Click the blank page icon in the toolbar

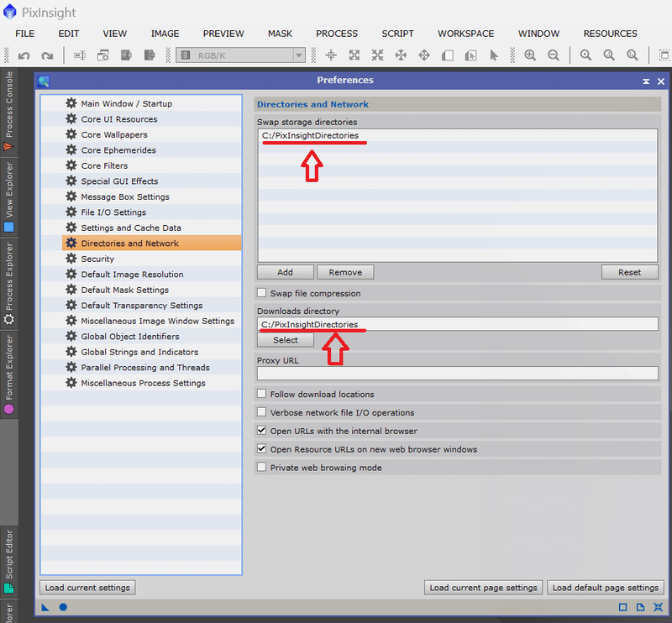[448, 55]
